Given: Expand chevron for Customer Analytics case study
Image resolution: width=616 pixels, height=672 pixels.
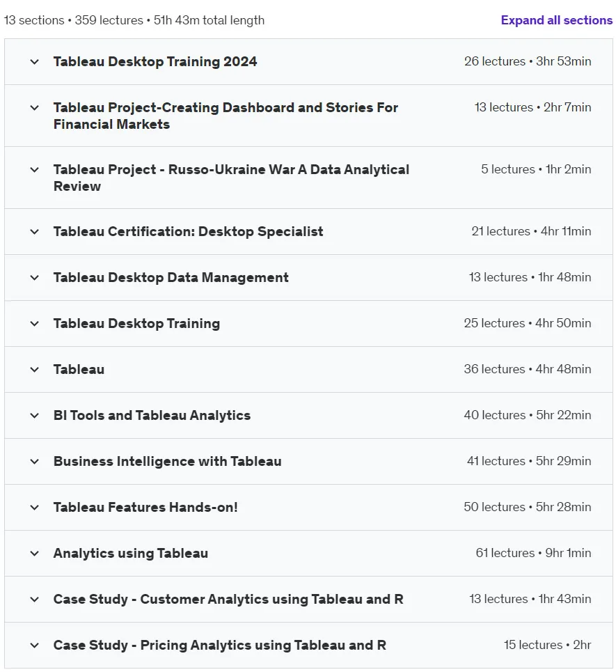Looking at the screenshot, I should click(35, 599).
